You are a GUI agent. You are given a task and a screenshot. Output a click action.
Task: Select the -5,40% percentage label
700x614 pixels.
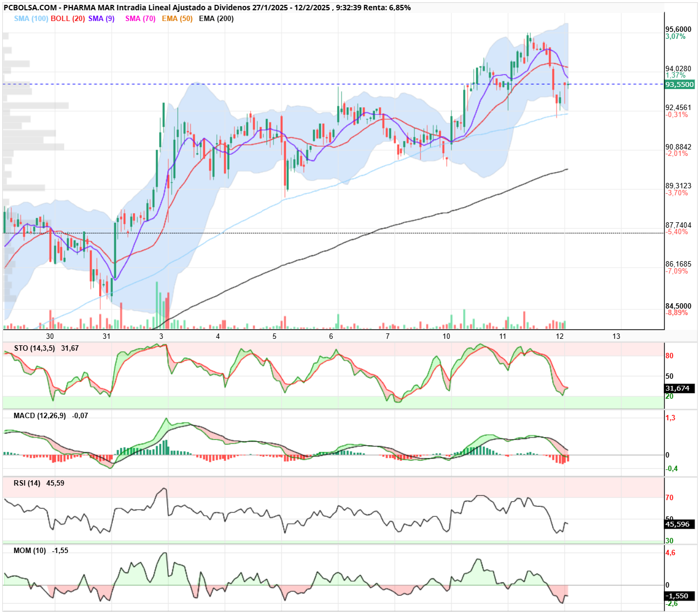tap(677, 232)
